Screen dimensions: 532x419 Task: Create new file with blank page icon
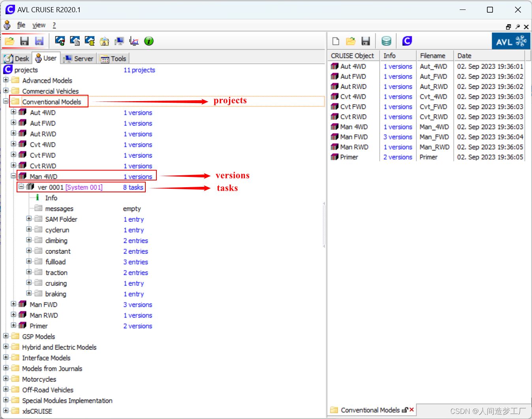pyautogui.click(x=336, y=41)
